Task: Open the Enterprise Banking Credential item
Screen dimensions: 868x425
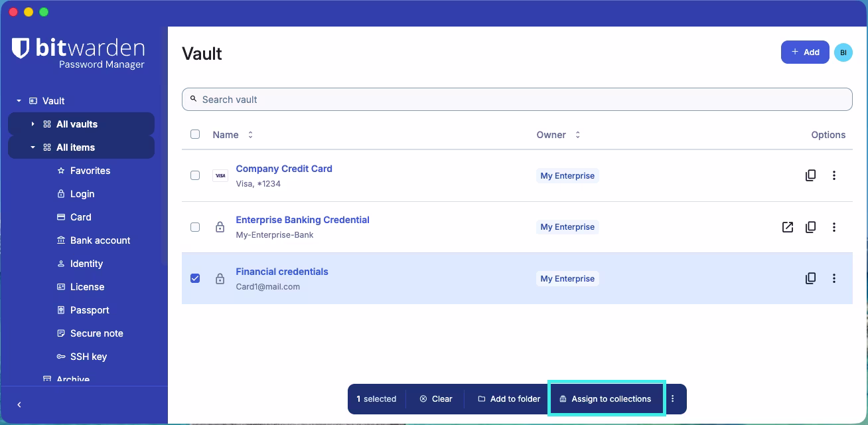Action: (303, 220)
